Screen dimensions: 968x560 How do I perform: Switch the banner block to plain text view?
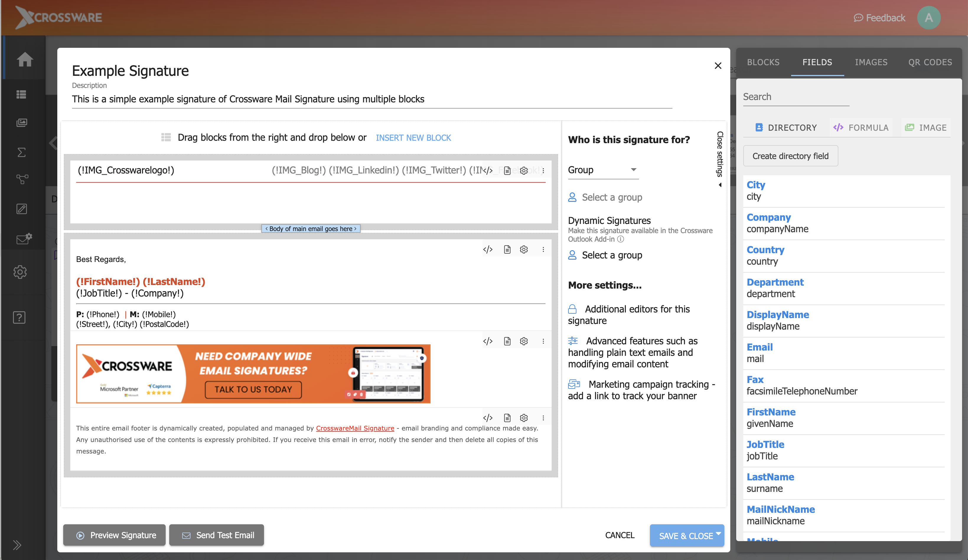[x=507, y=341]
